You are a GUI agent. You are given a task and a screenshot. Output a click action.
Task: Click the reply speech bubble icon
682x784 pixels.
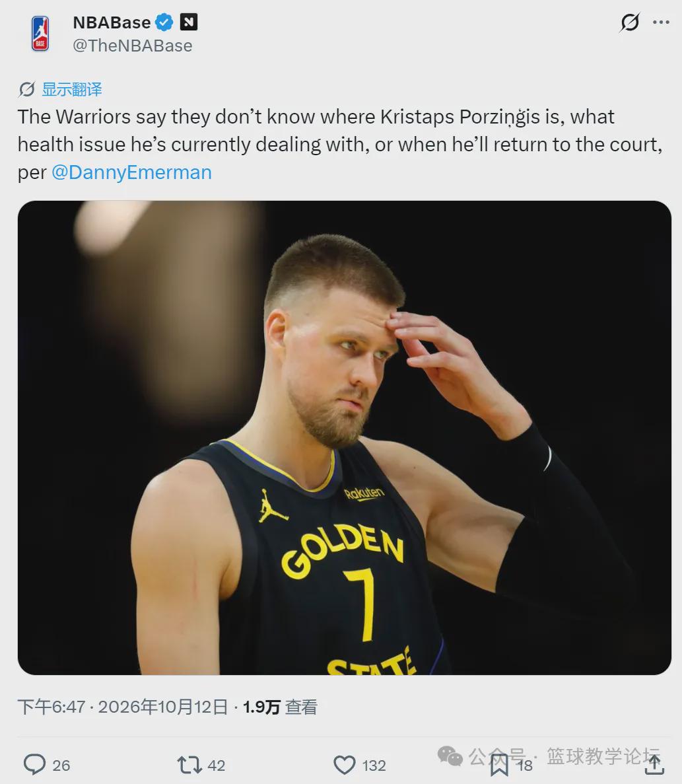(34, 764)
